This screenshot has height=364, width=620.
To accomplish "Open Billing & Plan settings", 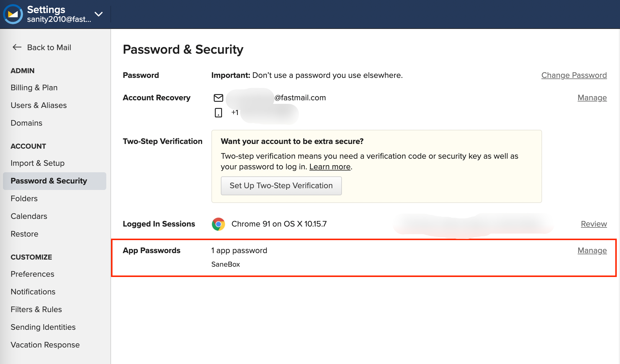I will (34, 88).
